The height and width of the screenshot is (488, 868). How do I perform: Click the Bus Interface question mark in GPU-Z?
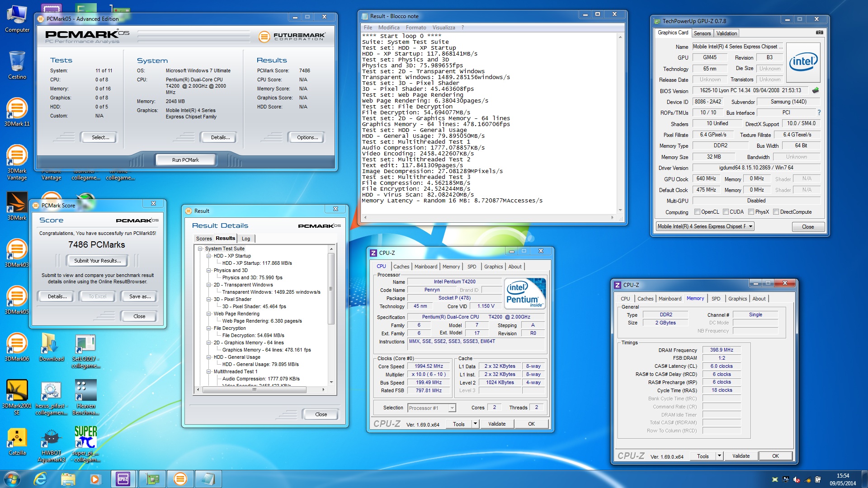819,113
